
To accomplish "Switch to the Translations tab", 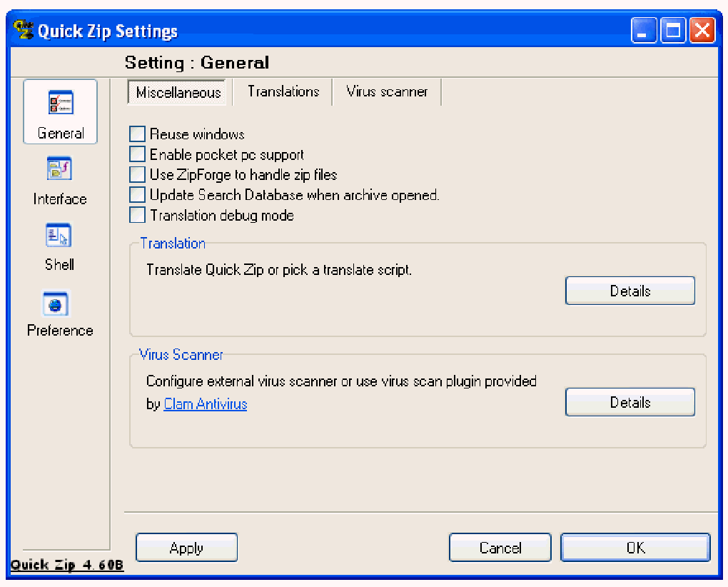I will [x=283, y=91].
